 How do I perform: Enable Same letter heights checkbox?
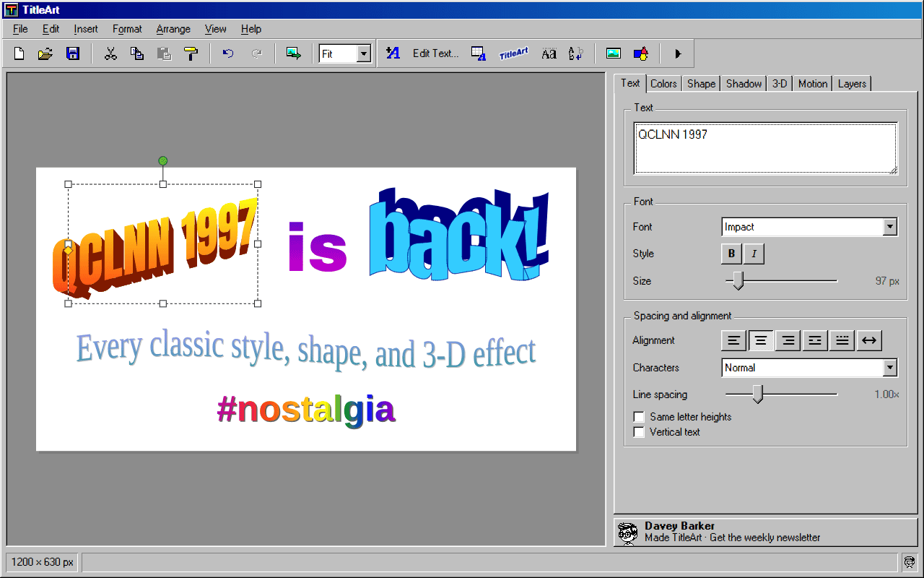click(639, 417)
